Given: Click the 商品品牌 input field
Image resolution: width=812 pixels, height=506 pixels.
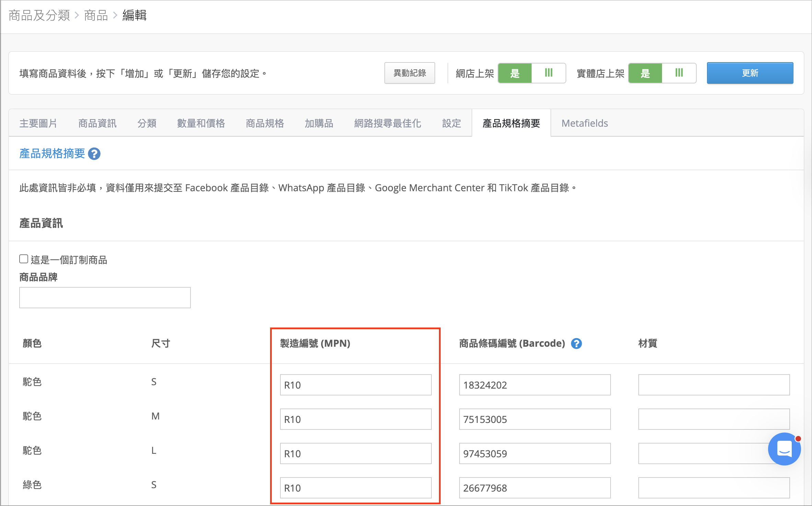Looking at the screenshot, I should click(x=105, y=298).
